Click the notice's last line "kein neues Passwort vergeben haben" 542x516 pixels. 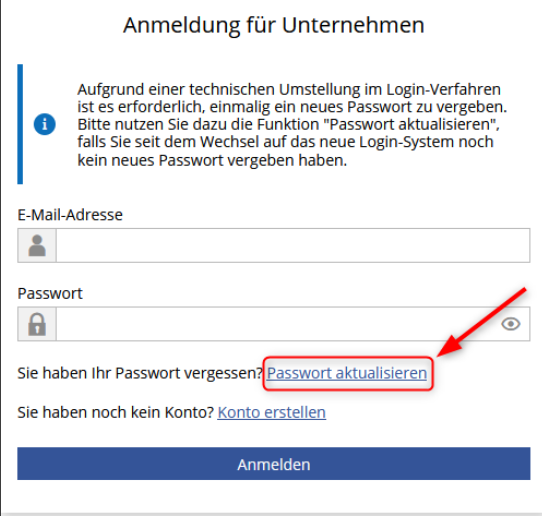[x=212, y=160]
